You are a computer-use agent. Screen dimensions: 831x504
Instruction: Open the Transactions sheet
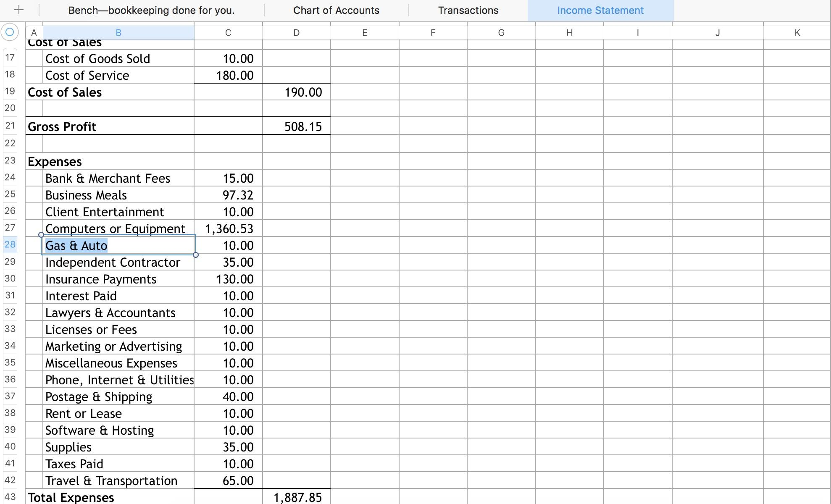coord(468,10)
